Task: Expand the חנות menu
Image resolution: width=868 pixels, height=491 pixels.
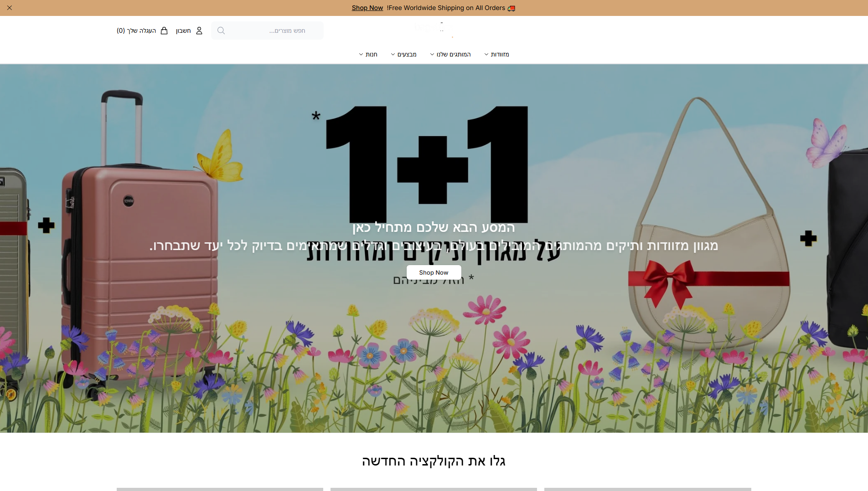Action: [368, 54]
